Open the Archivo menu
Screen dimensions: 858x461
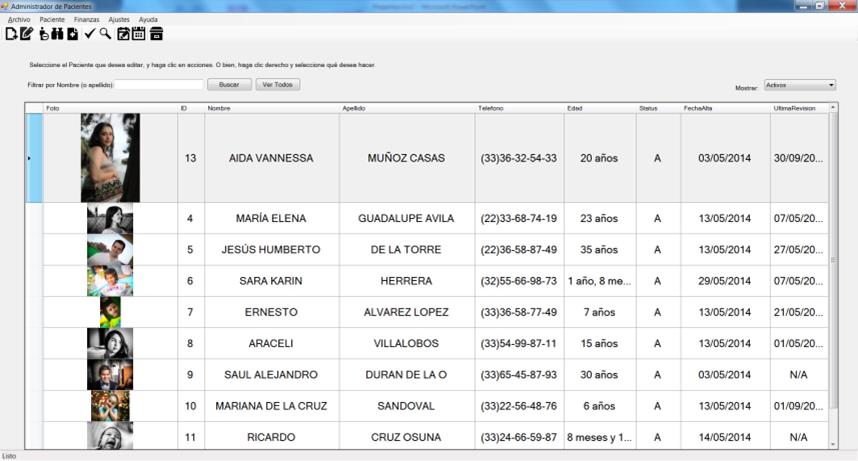pos(19,19)
